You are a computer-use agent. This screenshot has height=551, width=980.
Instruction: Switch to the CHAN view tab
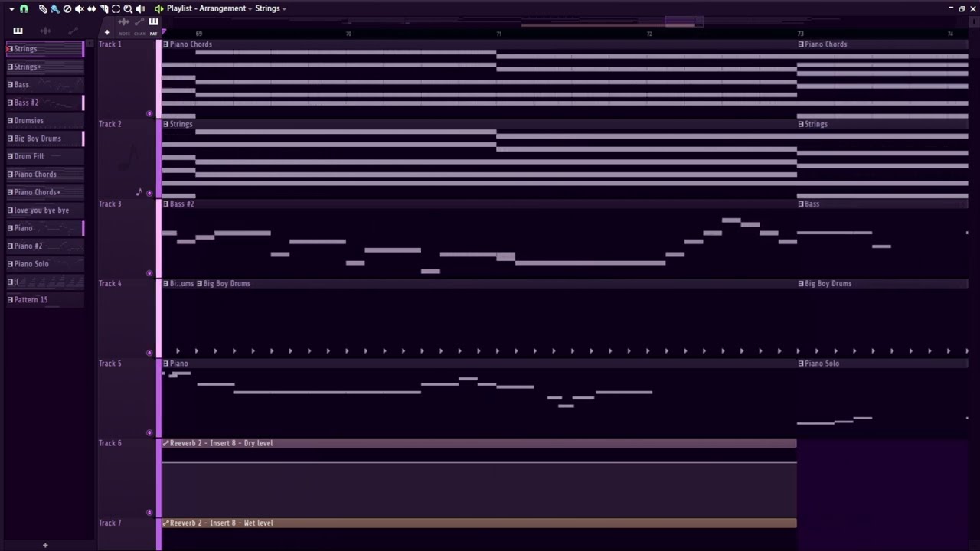click(x=139, y=34)
